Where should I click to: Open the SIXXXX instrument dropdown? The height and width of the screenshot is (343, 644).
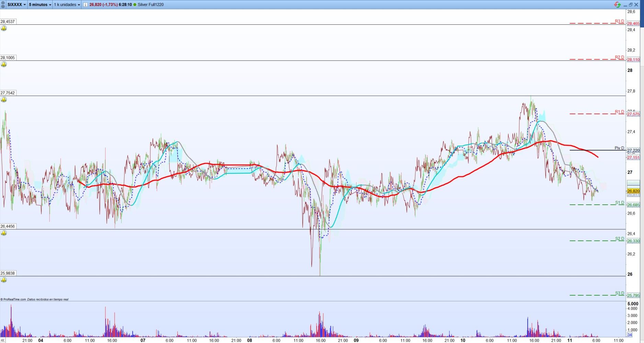coord(16,4)
